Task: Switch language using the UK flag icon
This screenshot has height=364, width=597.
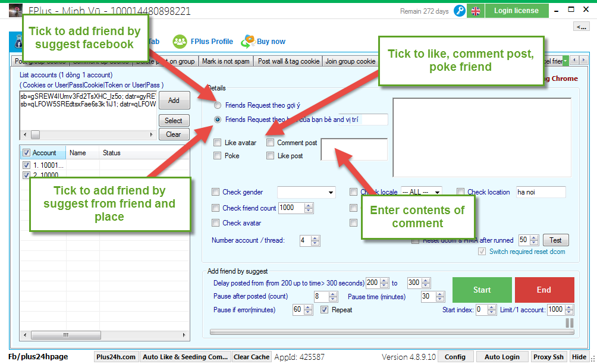Action: [x=476, y=11]
